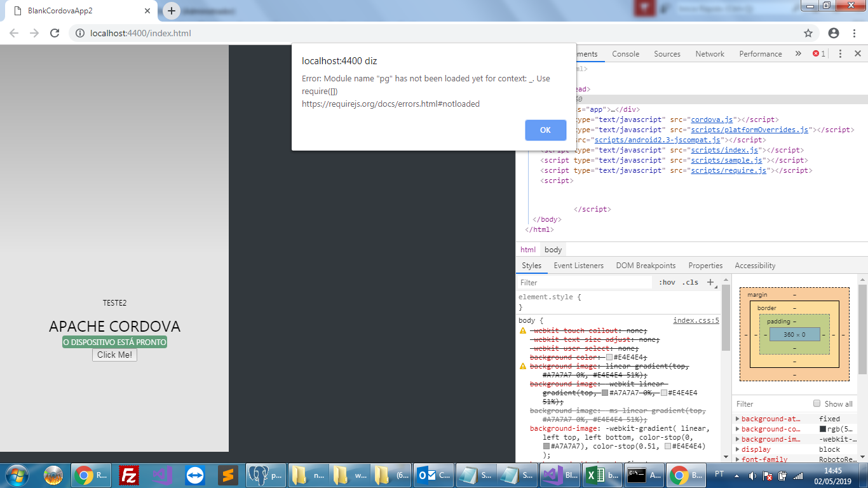This screenshot has width=868, height=488.
Task: Open the DevTools Network tab
Action: pos(710,54)
